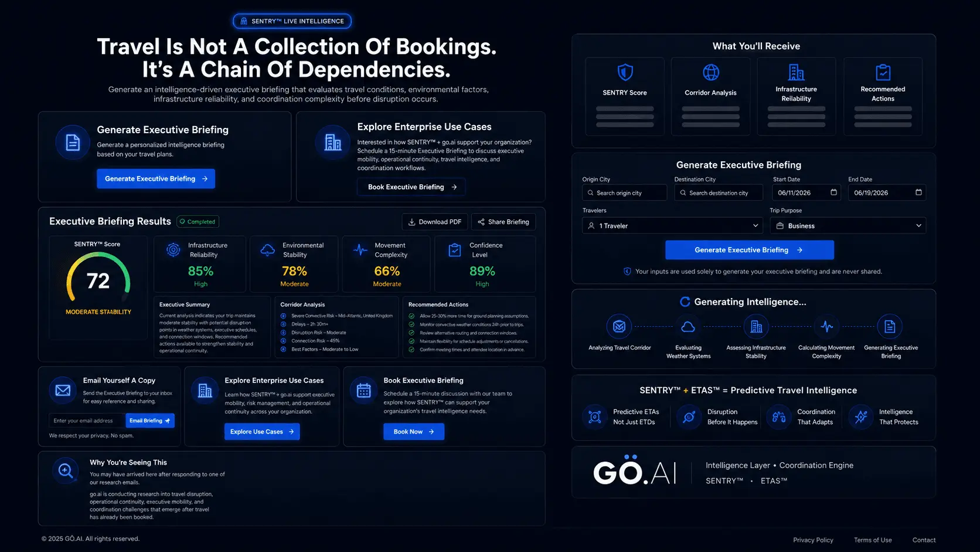Click the building icon in top Explore Enterprise card
The width and height of the screenshot is (980, 552).
332,143
